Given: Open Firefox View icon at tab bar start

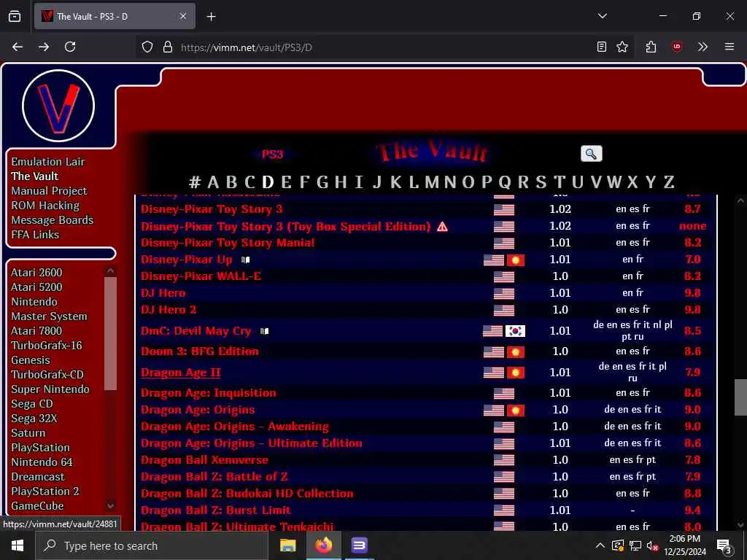Looking at the screenshot, I should pyautogui.click(x=15, y=16).
